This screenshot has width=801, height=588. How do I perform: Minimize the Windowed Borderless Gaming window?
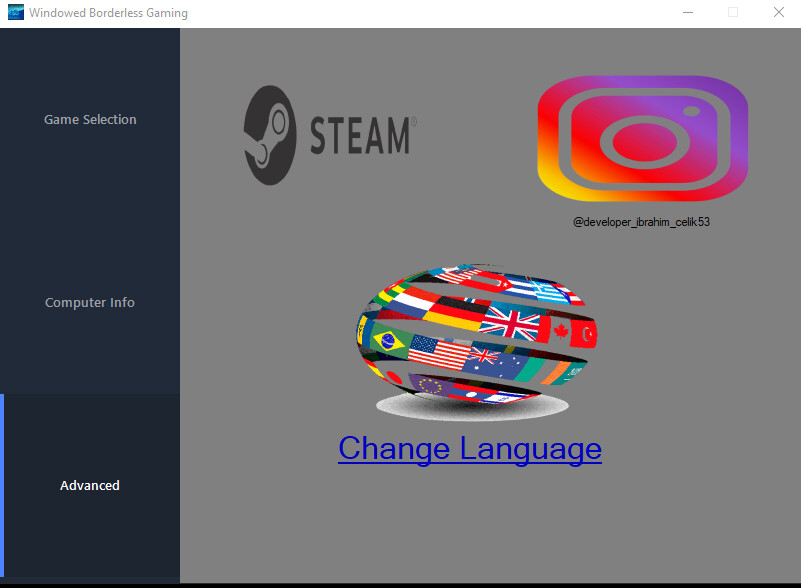click(x=688, y=13)
